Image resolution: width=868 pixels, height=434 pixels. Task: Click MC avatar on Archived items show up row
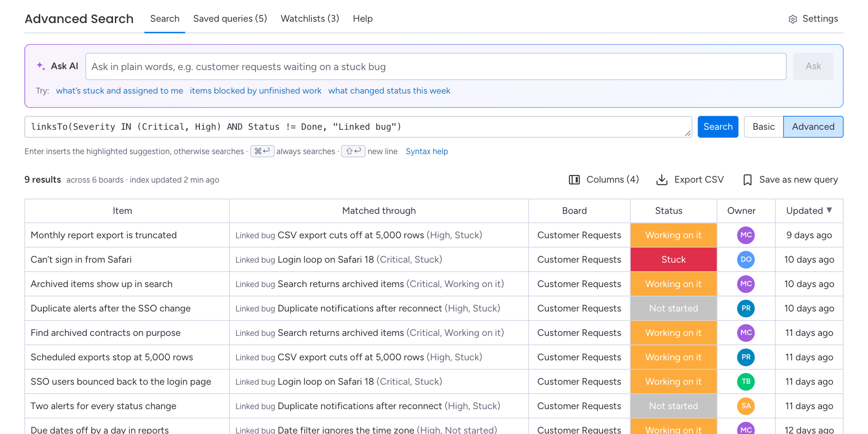[746, 284]
